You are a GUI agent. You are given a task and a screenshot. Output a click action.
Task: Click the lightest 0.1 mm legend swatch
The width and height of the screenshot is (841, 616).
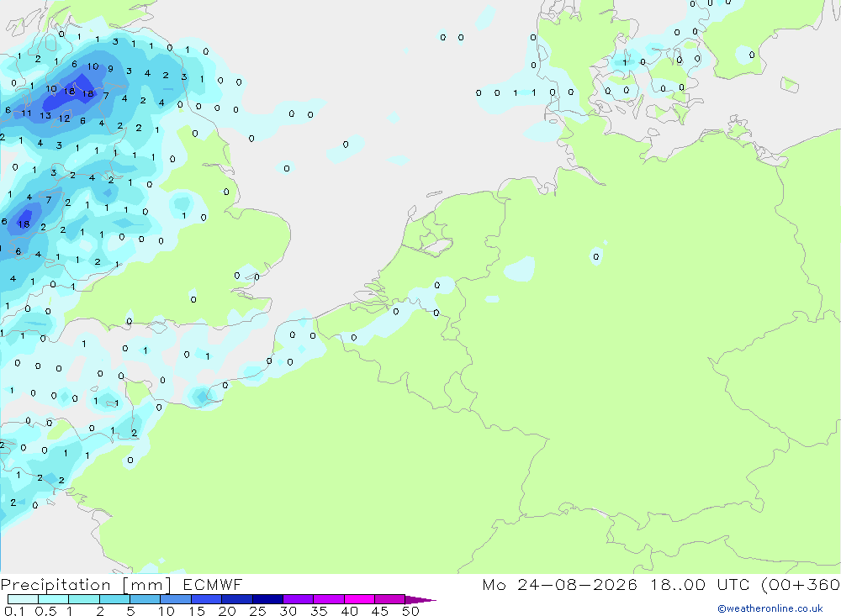(23, 599)
